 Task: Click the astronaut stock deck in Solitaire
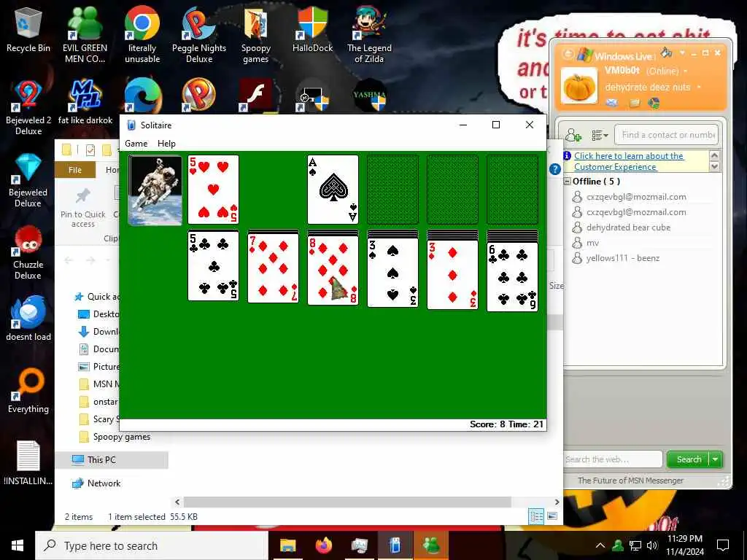pos(155,190)
